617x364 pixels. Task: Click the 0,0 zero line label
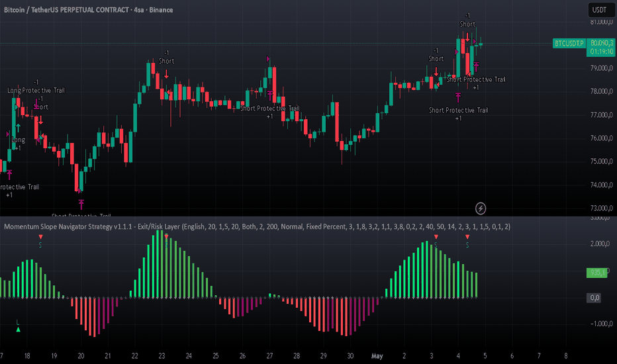[x=594, y=298]
